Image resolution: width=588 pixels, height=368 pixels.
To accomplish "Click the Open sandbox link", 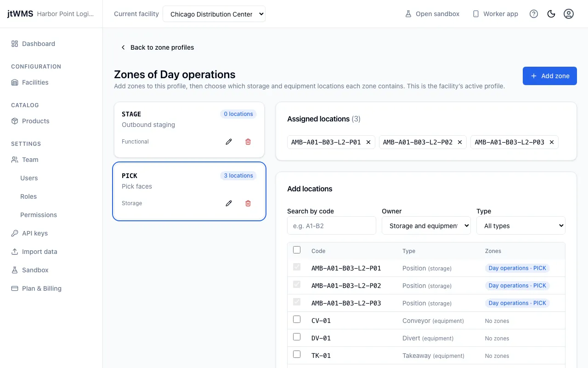I will click(x=432, y=14).
